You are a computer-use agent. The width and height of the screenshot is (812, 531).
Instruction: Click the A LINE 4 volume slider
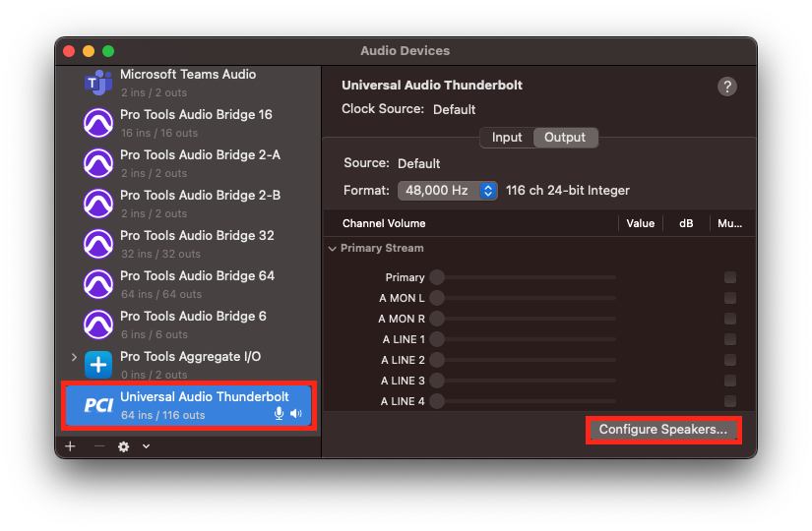pos(523,401)
